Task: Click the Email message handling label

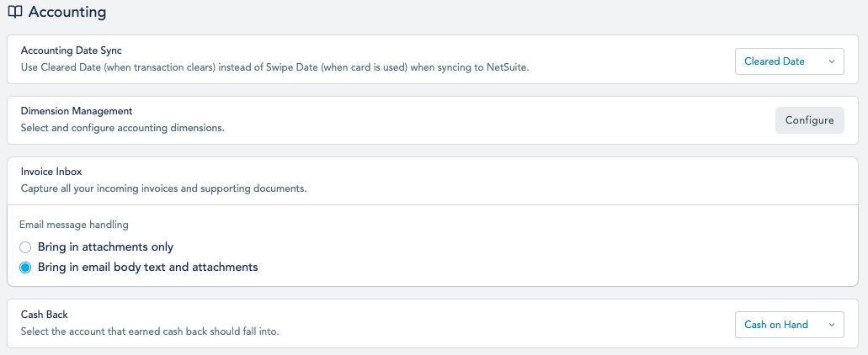Action: point(73,225)
